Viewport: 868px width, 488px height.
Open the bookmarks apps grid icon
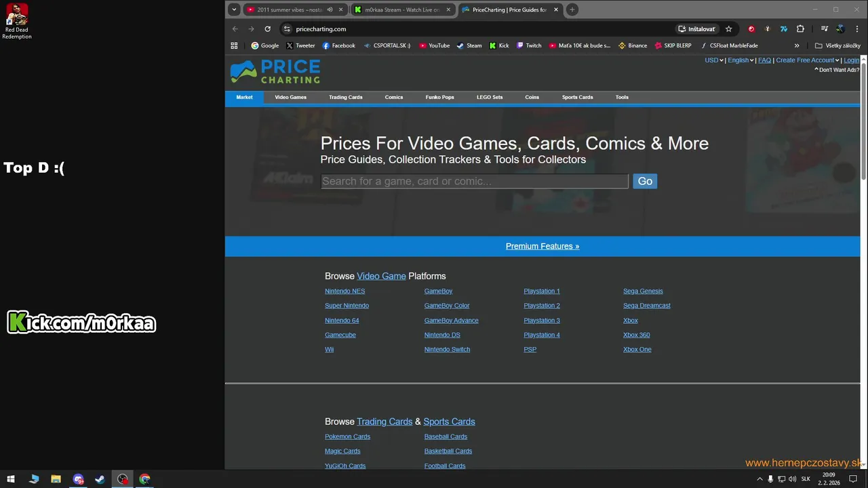point(234,45)
